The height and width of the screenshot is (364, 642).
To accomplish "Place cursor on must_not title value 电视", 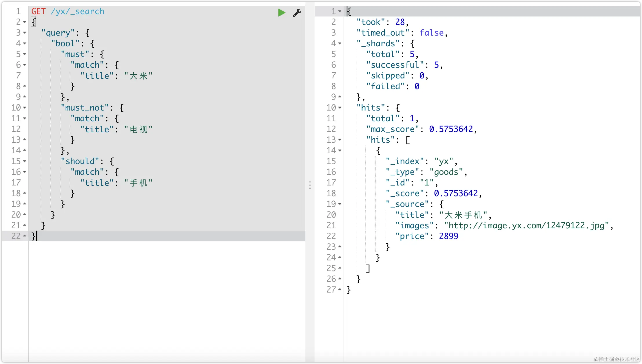I will [138, 129].
